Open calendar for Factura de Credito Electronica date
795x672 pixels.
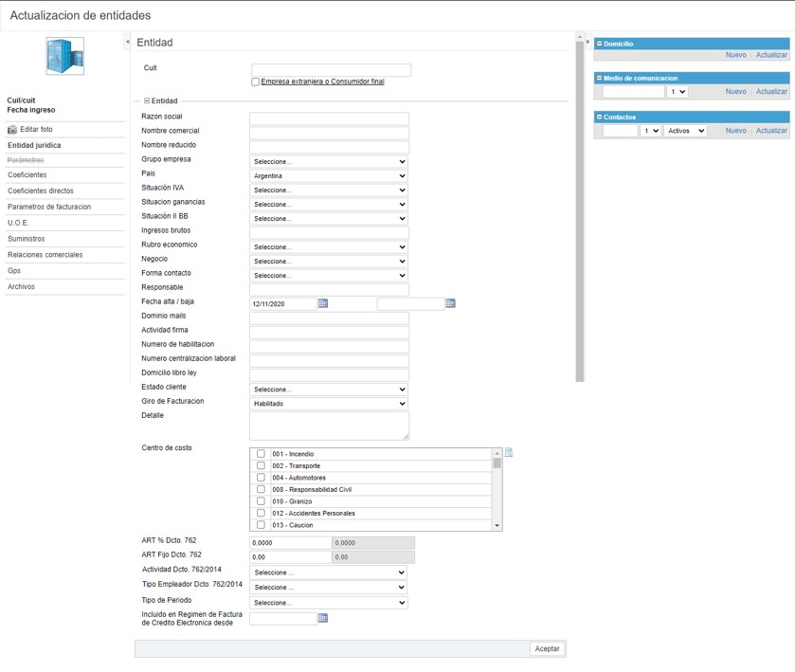click(x=323, y=618)
